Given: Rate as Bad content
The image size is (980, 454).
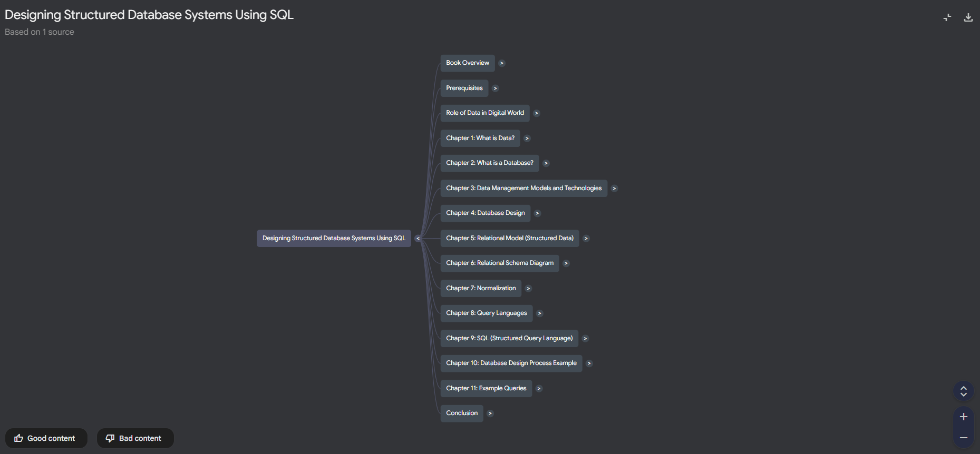Looking at the screenshot, I should 135,438.
